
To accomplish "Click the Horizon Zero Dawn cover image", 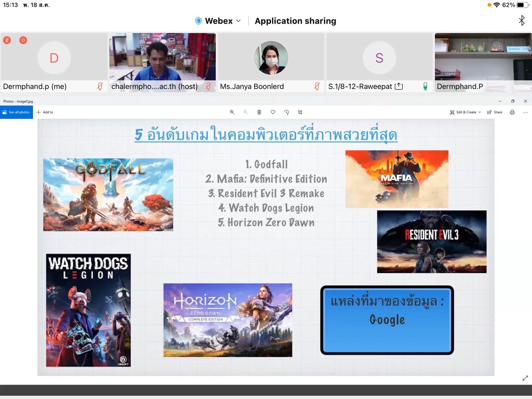I will click(228, 320).
